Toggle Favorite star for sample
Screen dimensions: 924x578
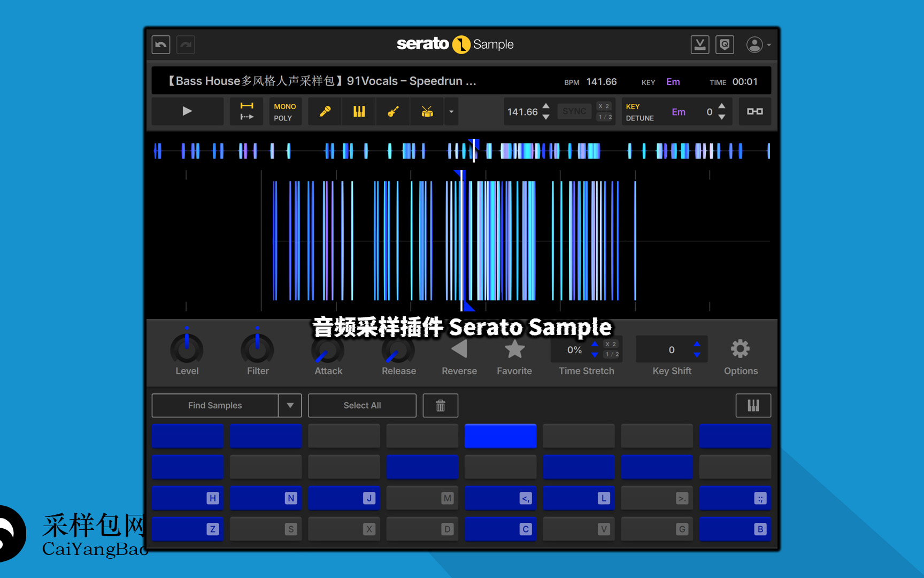514,349
